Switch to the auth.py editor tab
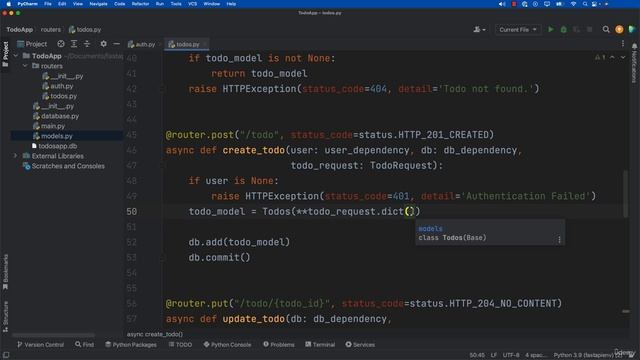640x360 pixels. [x=141, y=44]
